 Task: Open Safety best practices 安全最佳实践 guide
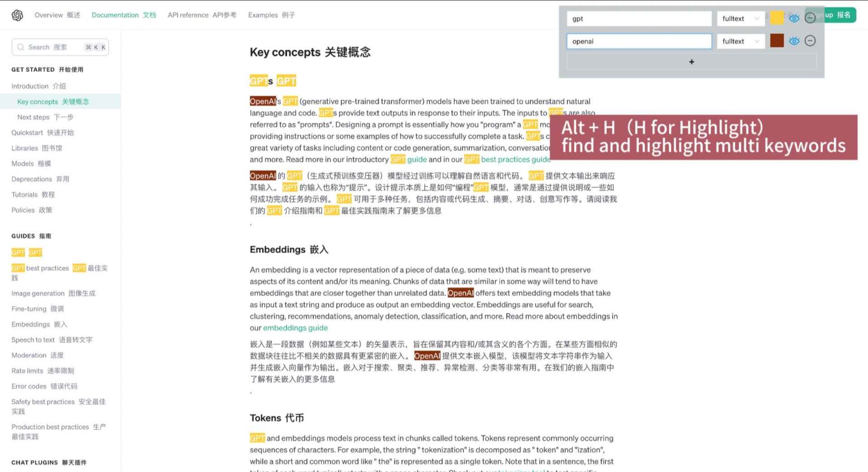click(58, 407)
